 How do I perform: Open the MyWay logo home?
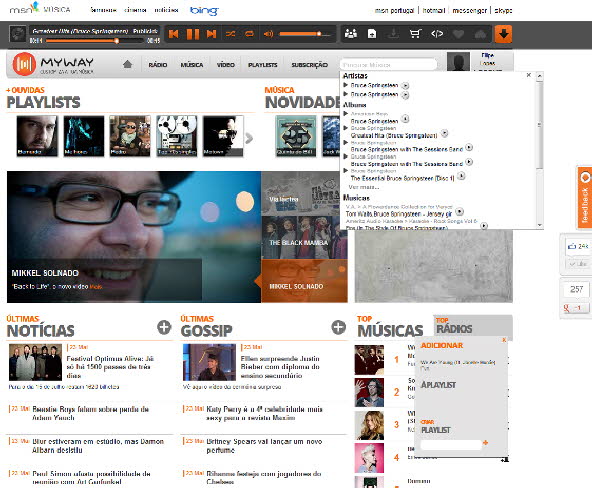coord(53,64)
